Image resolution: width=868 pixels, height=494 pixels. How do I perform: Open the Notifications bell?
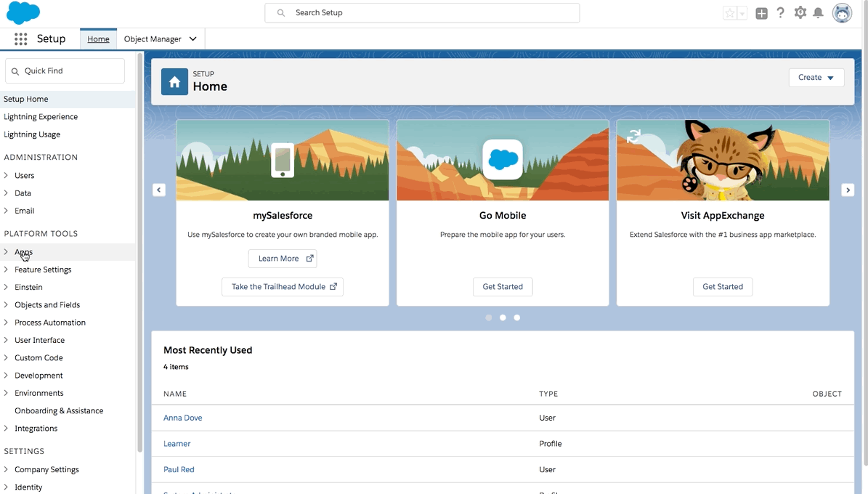click(819, 13)
